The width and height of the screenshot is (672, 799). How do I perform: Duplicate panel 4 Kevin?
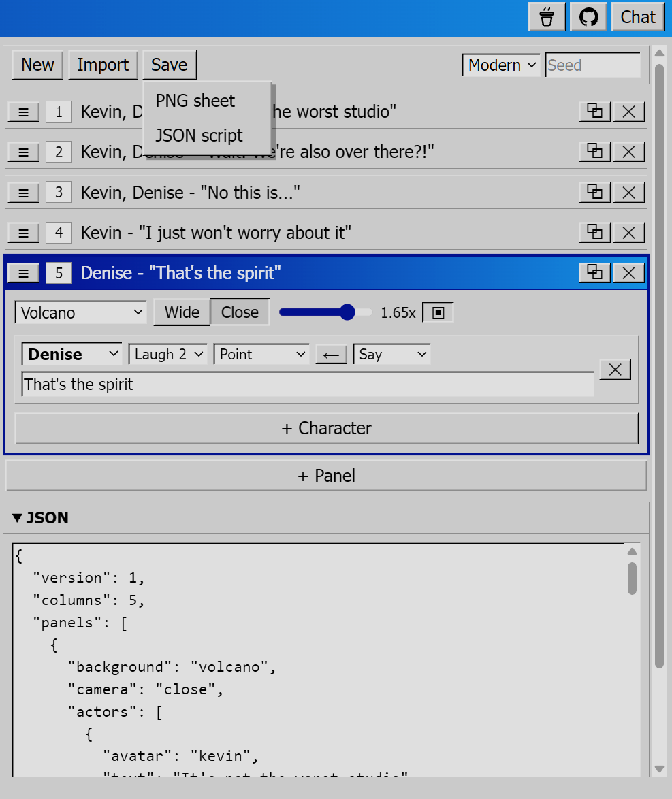tap(594, 233)
